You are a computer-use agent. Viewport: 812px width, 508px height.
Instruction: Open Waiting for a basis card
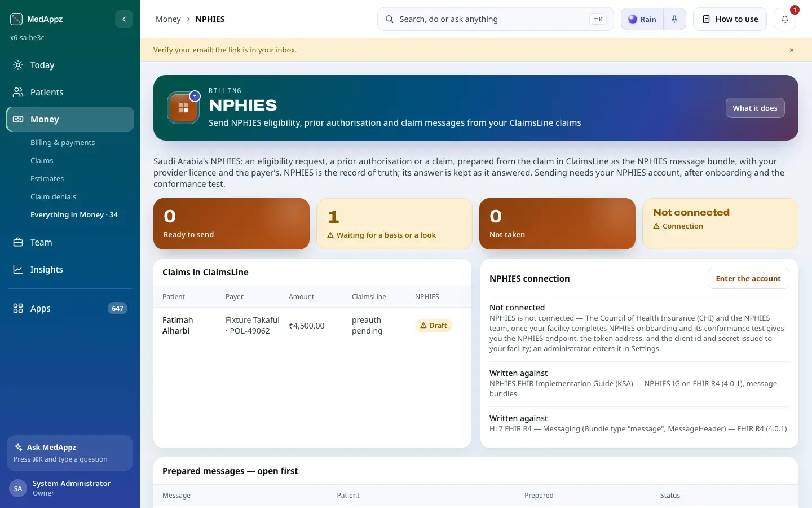[394, 224]
